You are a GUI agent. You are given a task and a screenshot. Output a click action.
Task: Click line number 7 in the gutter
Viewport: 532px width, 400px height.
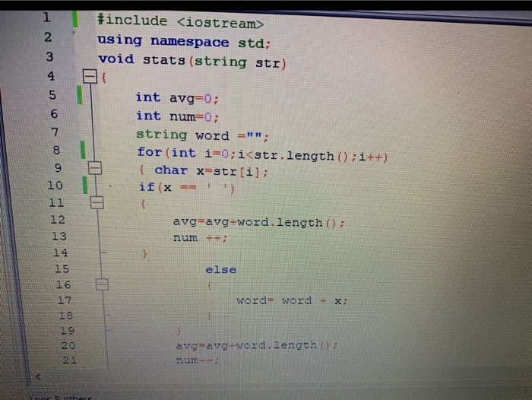coord(55,132)
